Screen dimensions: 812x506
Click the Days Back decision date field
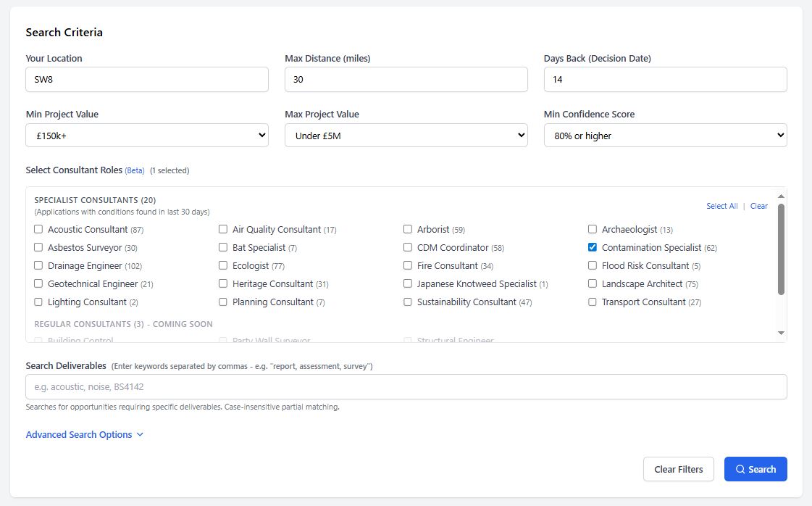click(x=666, y=79)
